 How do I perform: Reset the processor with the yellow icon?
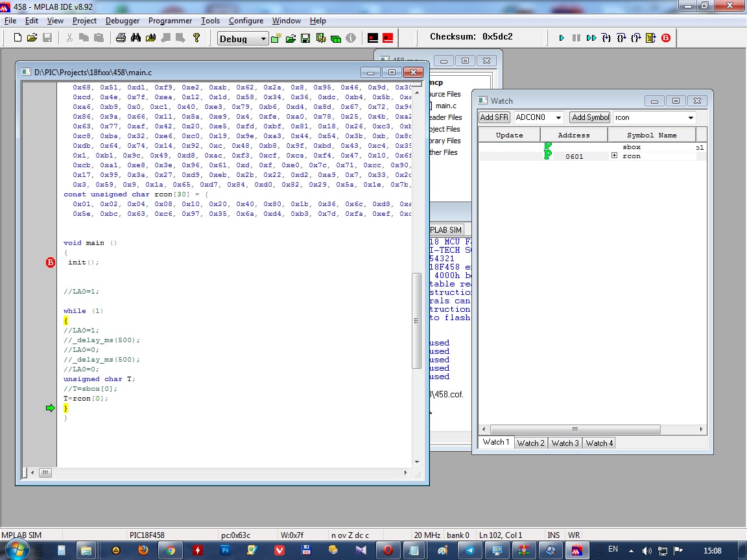point(651,38)
